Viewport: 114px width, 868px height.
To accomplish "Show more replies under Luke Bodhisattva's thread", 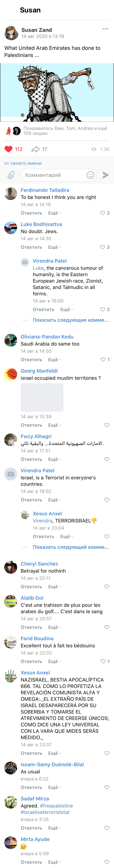I will [x=71, y=320].
